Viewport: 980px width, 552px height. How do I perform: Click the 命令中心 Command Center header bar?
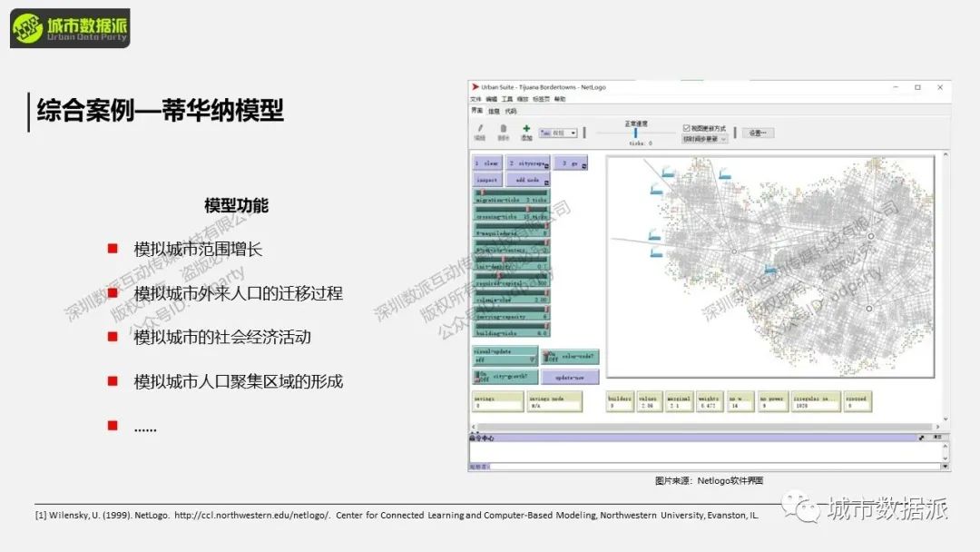point(692,438)
